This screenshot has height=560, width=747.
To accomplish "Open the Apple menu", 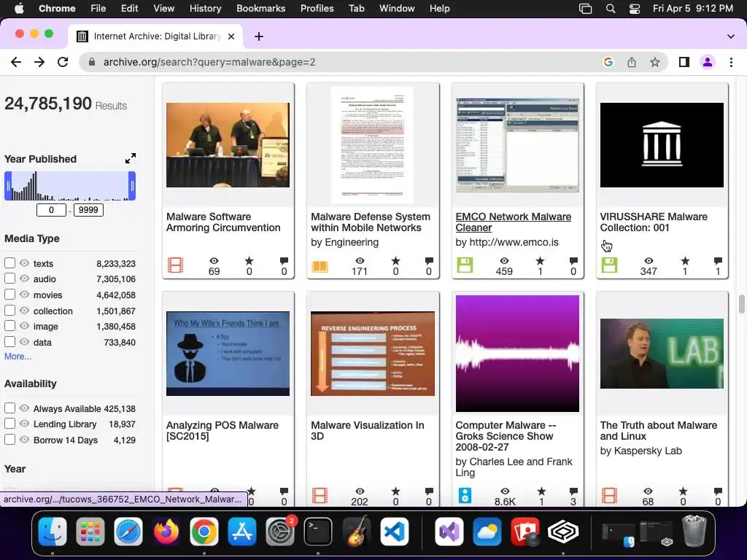I will [x=19, y=9].
